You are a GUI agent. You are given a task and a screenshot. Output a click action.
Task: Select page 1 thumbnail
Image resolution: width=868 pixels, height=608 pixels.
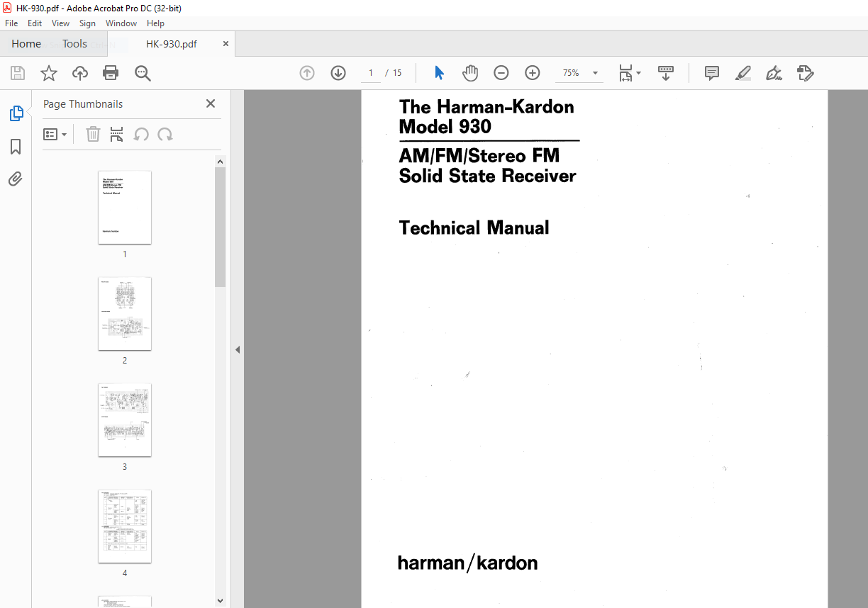[125, 207]
